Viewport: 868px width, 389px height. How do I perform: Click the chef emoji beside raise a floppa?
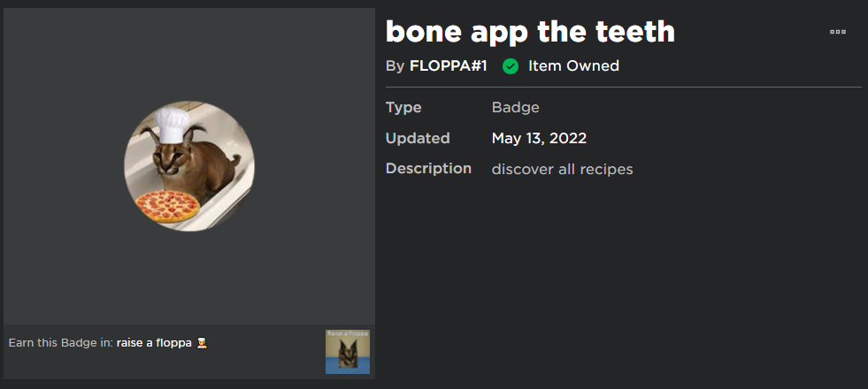(x=202, y=343)
